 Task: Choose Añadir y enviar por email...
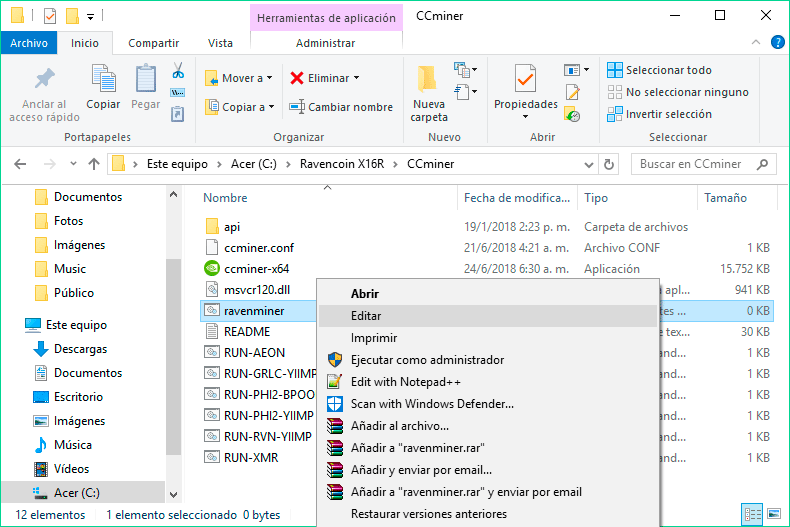488,470
